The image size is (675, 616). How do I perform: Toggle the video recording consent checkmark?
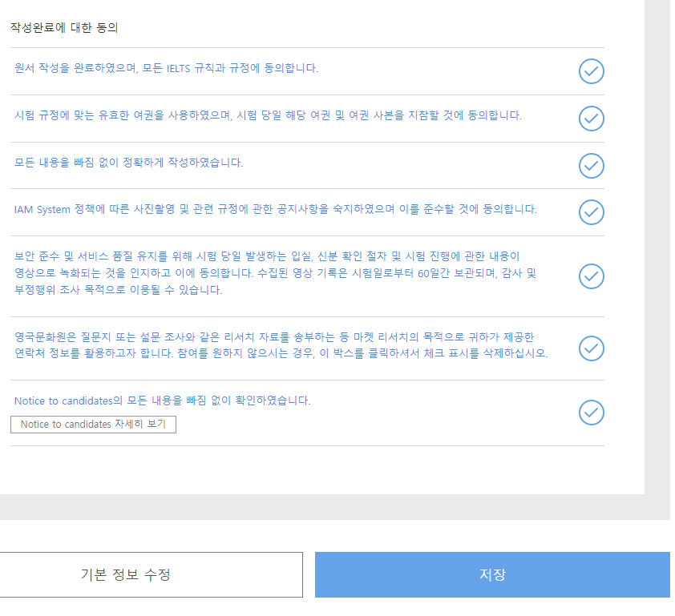pos(591,276)
